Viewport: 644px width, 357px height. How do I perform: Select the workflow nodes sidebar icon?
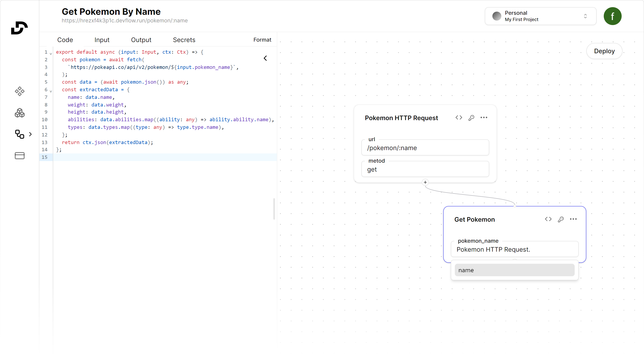(x=19, y=134)
